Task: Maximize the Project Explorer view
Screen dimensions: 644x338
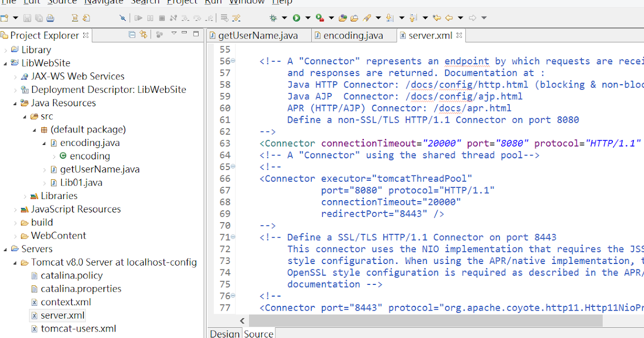Action: click(x=196, y=34)
